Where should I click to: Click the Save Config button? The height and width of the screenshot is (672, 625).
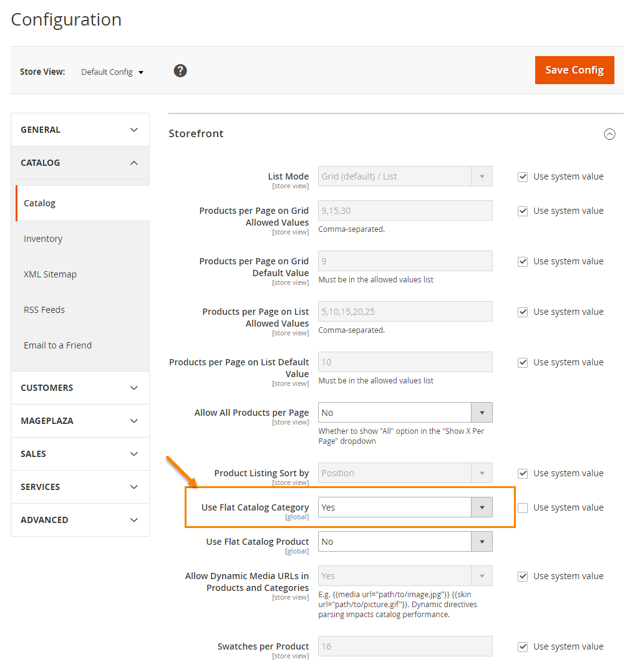tap(574, 70)
